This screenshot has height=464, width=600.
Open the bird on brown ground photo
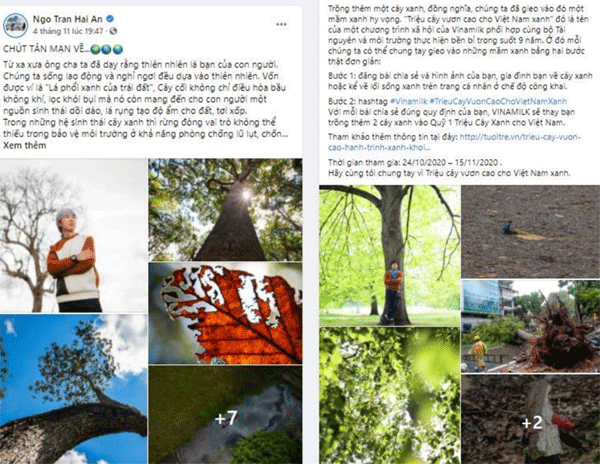coord(531,231)
